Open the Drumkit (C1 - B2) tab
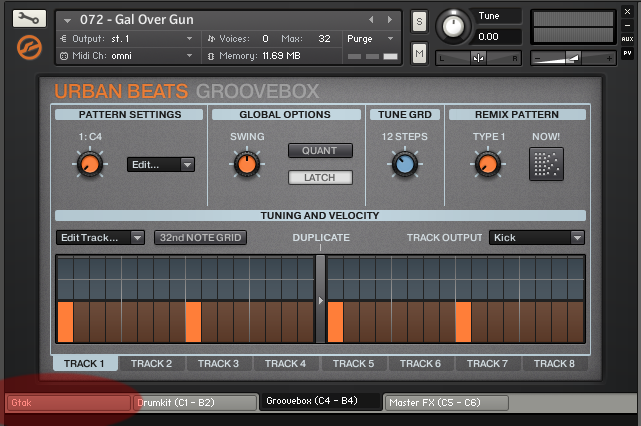The height and width of the screenshot is (426, 641). click(194, 402)
